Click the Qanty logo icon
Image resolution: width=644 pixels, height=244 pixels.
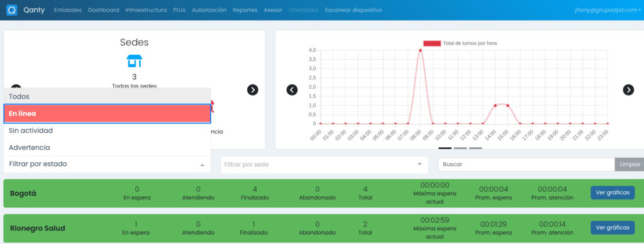[11, 10]
